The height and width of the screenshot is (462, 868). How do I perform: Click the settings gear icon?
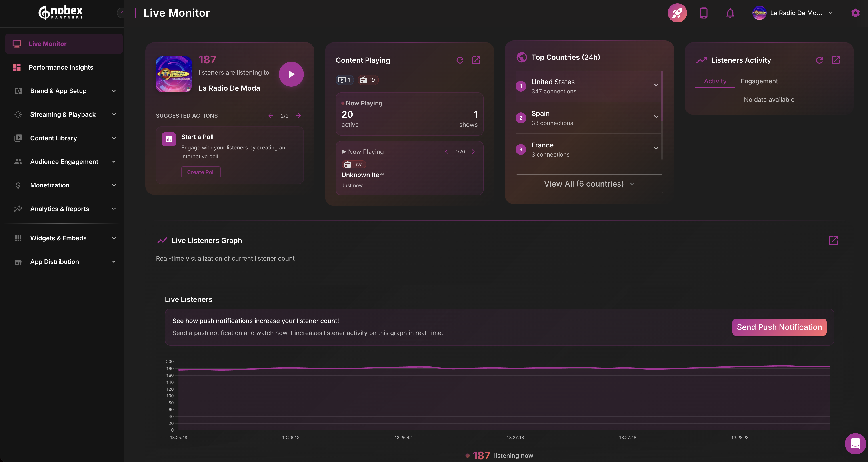[855, 13]
